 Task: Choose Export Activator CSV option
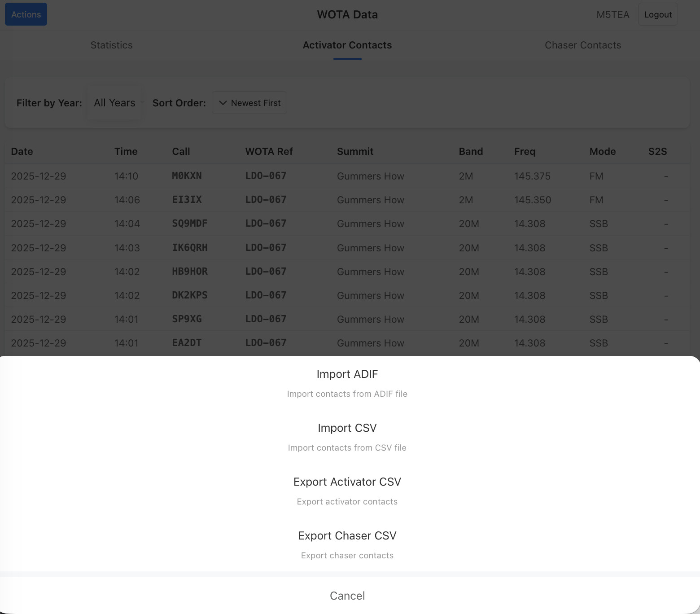point(347,490)
